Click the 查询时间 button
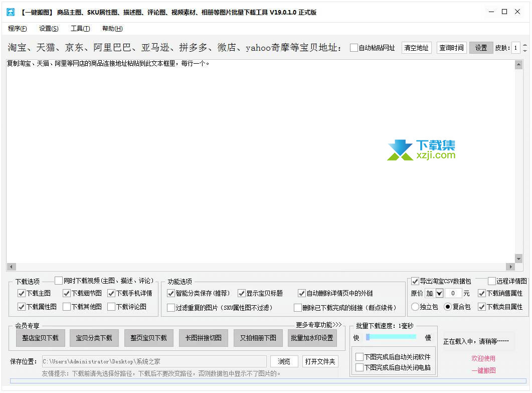The width and height of the screenshot is (532, 393). [452, 48]
